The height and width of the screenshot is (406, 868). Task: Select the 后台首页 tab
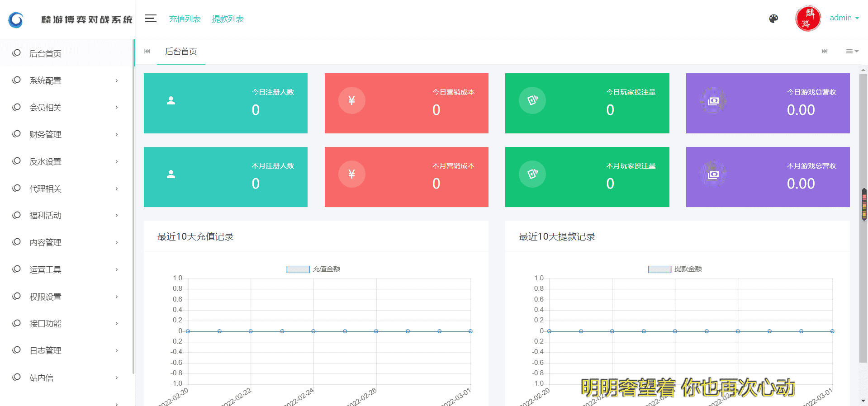(181, 52)
